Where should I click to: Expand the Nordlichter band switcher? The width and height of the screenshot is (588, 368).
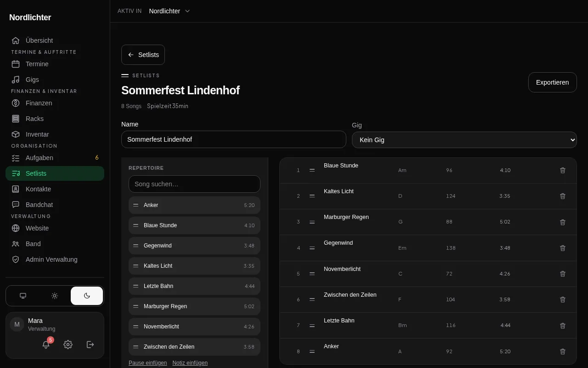170,11
